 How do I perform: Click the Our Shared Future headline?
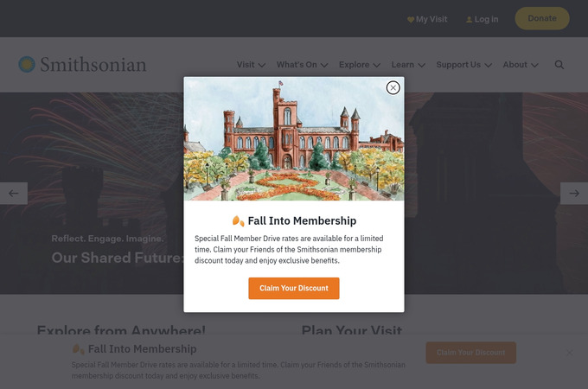click(118, 258)
